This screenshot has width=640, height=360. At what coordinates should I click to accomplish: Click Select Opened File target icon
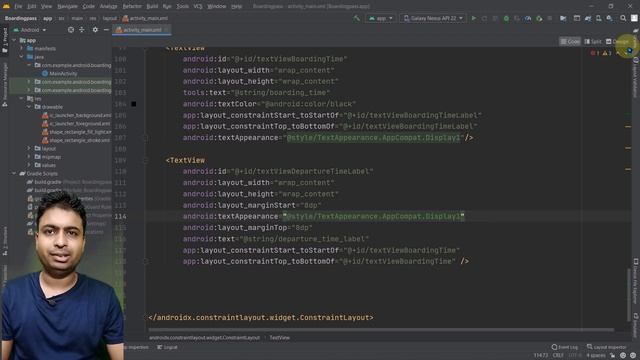pos(71,30)
